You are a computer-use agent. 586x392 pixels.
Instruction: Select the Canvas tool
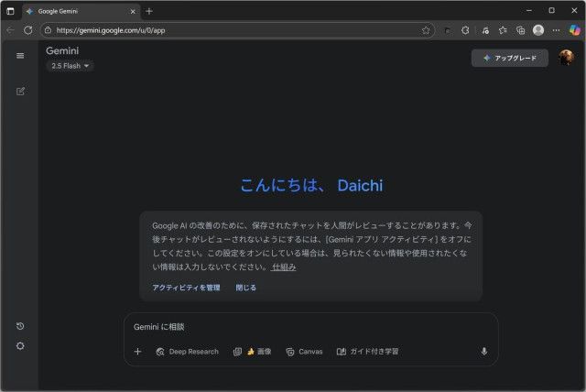coord(304,352)
